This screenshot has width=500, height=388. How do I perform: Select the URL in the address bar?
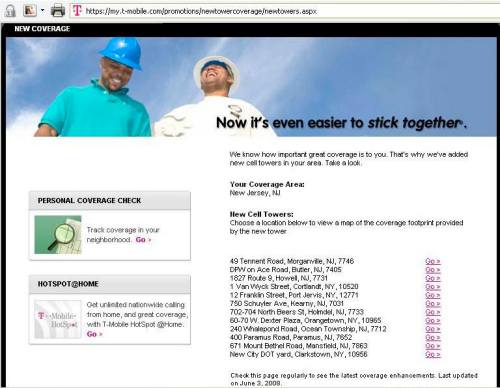[x=201, y=11]
